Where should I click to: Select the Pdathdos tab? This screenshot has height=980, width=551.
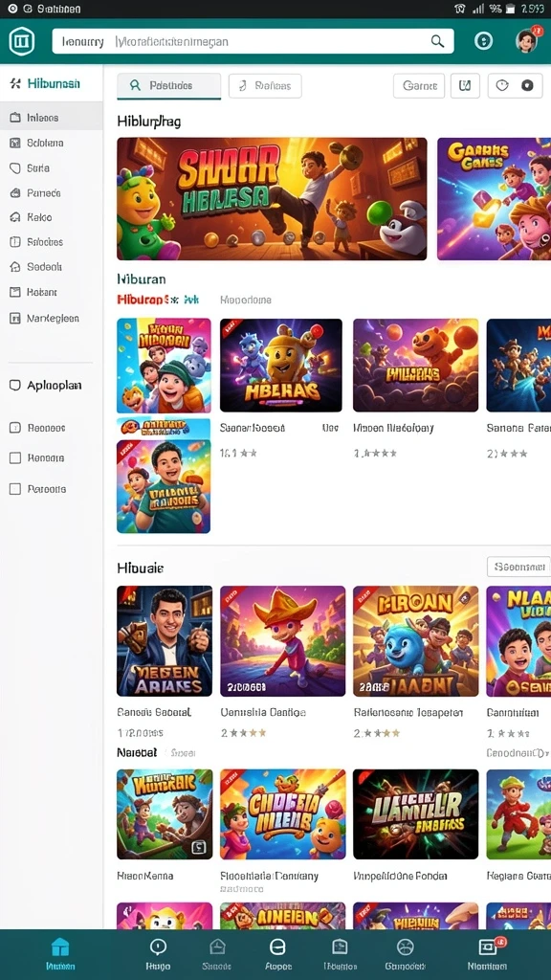(168, 85)
